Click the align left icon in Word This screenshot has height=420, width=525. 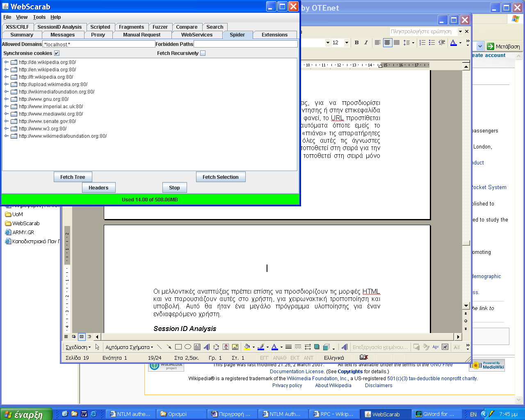point(378,43)
